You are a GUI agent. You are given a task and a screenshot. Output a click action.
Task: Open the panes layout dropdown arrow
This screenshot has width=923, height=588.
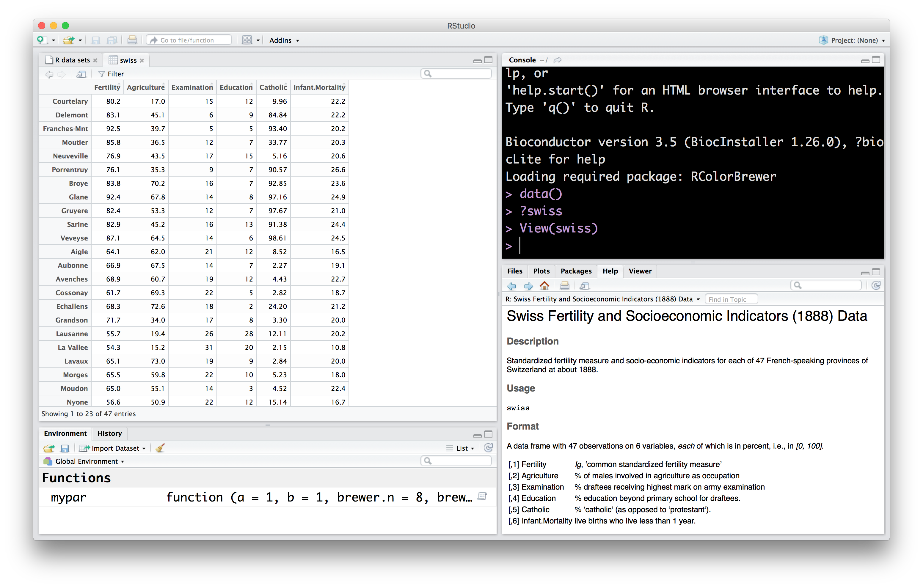[258, 40]
